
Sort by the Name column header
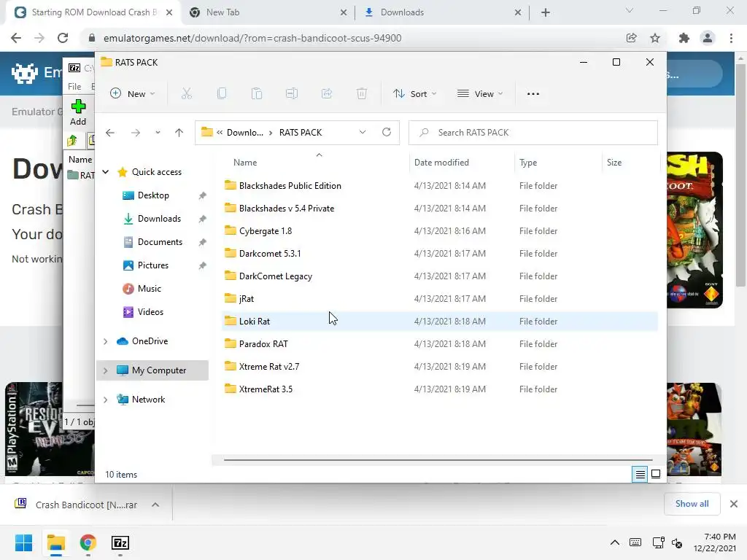coord(245,163)
